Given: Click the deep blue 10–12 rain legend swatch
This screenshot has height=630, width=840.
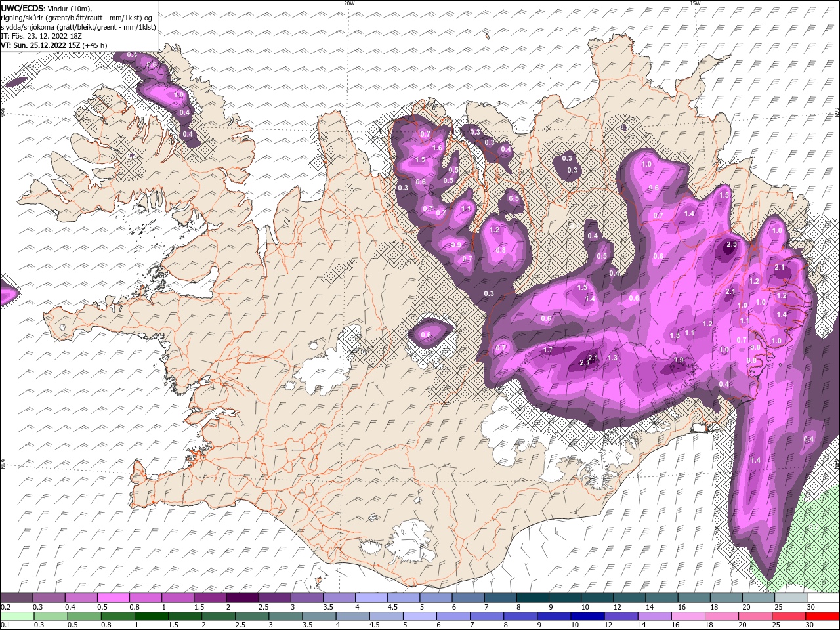Looking at the screenshot, I should (x=588, y=616).
